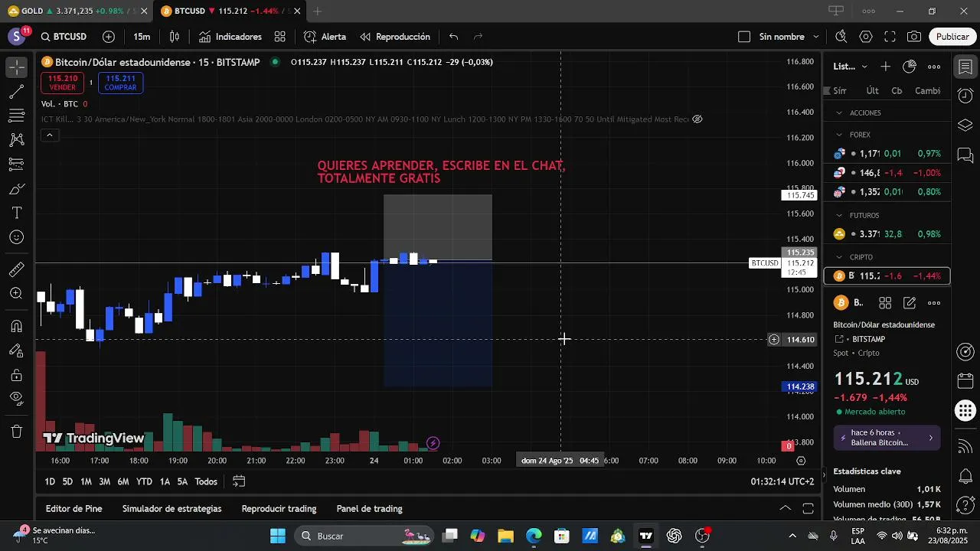
Task: Open Microsoft Edge from taskbar
Action: point(534,536)
